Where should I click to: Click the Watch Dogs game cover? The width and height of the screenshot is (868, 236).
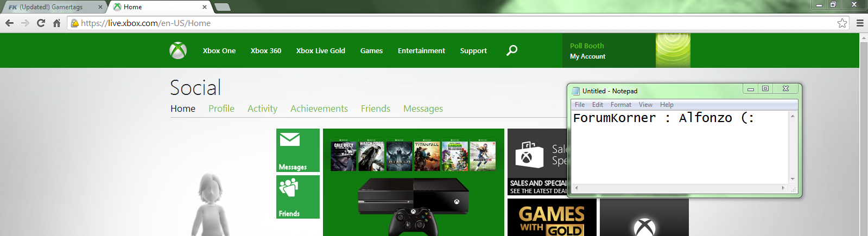pos(371,156)
